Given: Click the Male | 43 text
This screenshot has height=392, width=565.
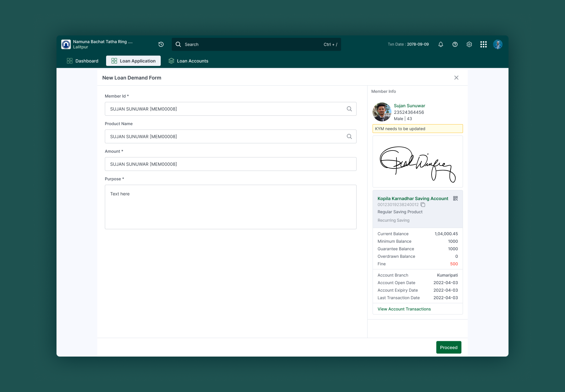Looking at the screenshot, I should 403,119.
